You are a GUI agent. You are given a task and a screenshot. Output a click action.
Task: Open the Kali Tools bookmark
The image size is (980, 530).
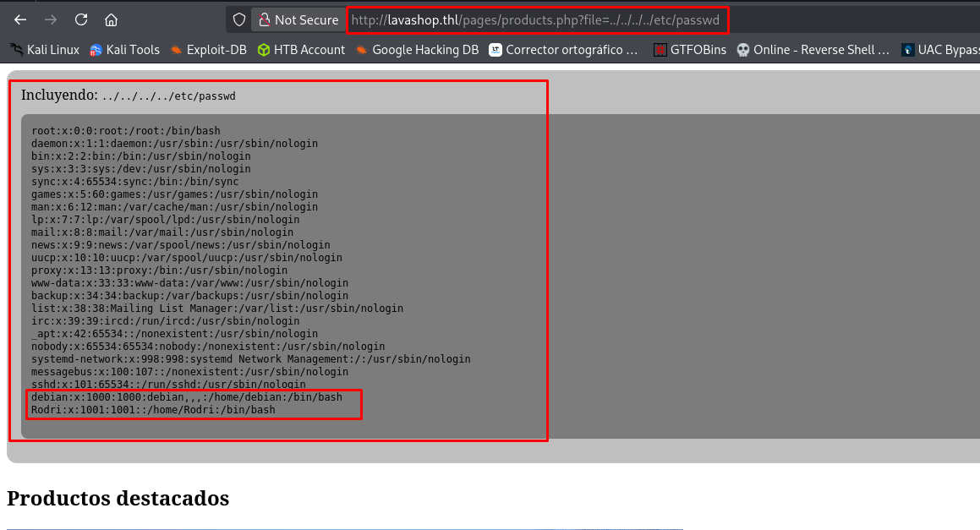click(x=124, y=50)
